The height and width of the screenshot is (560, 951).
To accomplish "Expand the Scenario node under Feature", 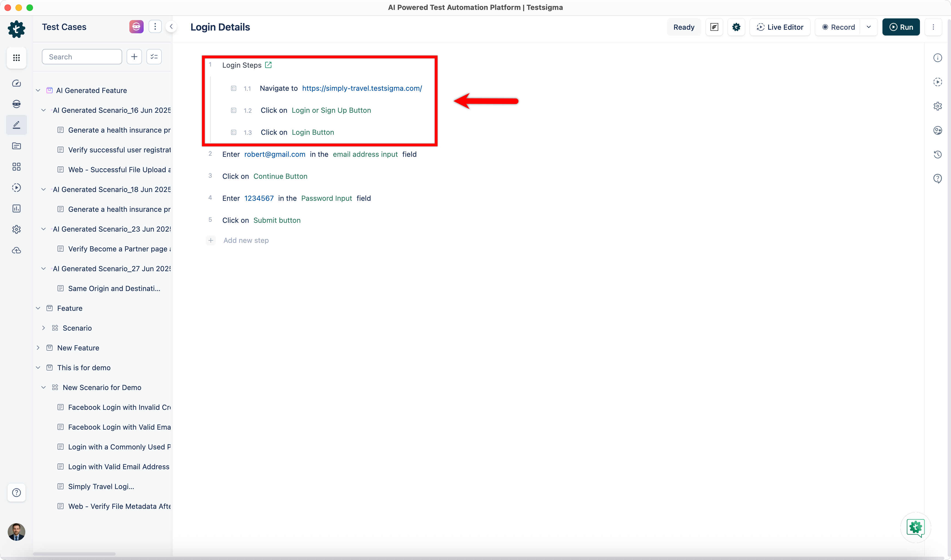I will pos(44,328).
